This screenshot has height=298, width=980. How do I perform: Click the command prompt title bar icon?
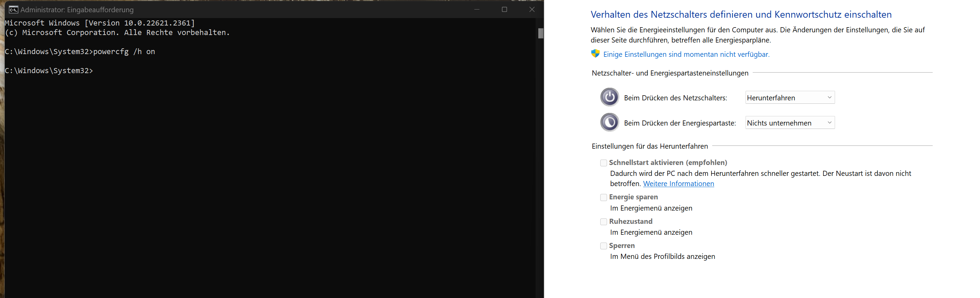coord(13,10)
